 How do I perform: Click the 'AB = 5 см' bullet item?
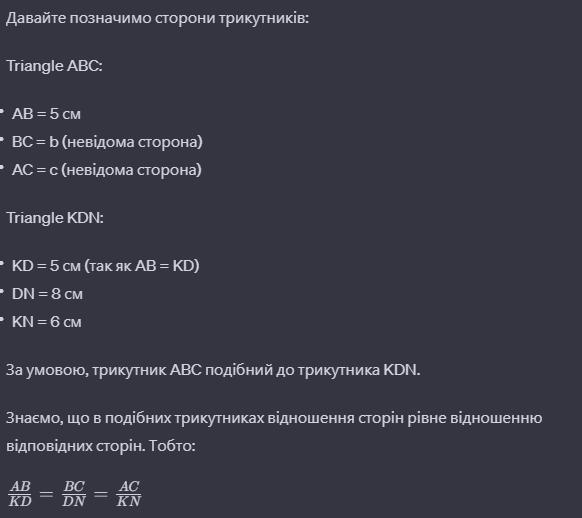46,114
